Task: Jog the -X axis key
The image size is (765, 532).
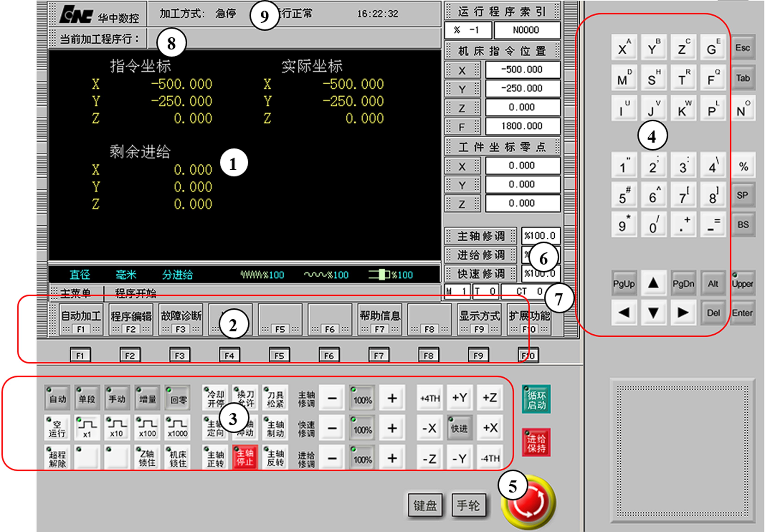Action: click(430, 427)
